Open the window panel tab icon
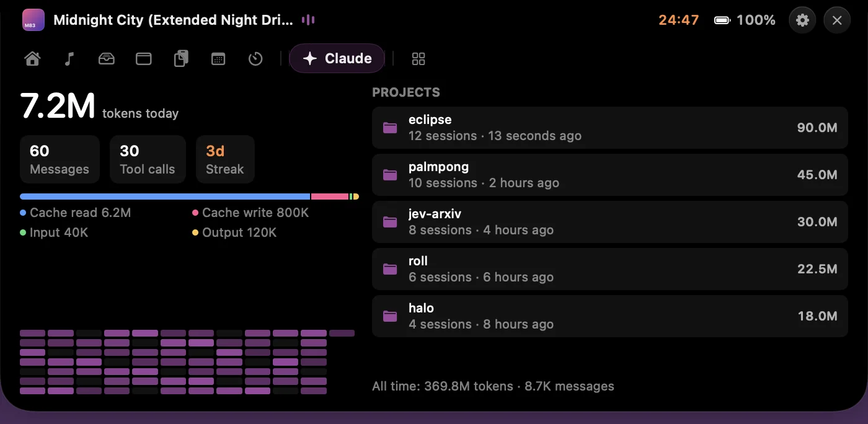 pyautogui.click(x=144, y=59)
